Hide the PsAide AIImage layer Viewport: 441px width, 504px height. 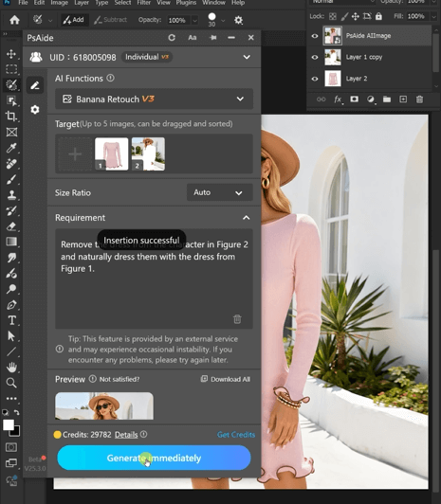315,36
